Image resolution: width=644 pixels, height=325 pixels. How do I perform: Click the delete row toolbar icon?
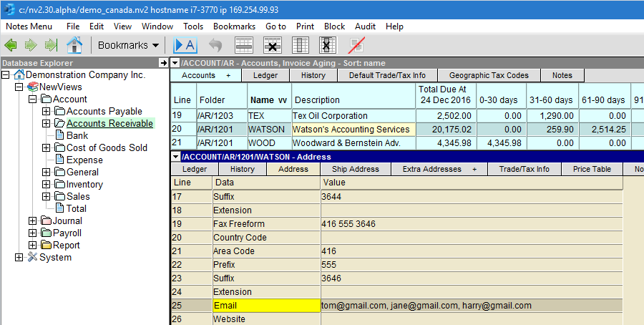[272, 45]
